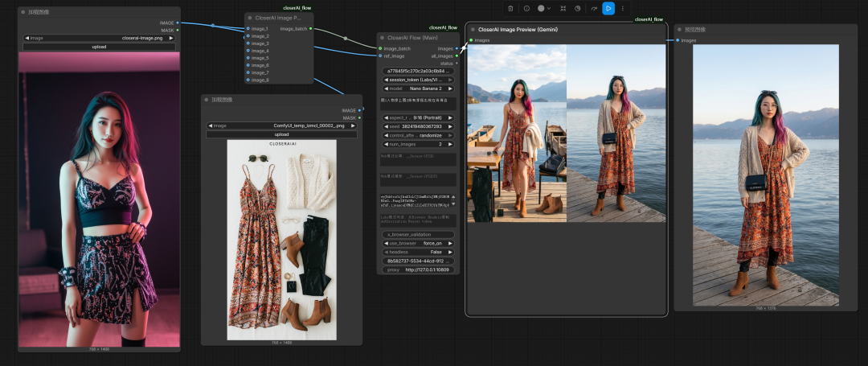Click upload under the ComfyUI_temp image selector
Viewport: 868px width, 366px height.
pos(281,134)
